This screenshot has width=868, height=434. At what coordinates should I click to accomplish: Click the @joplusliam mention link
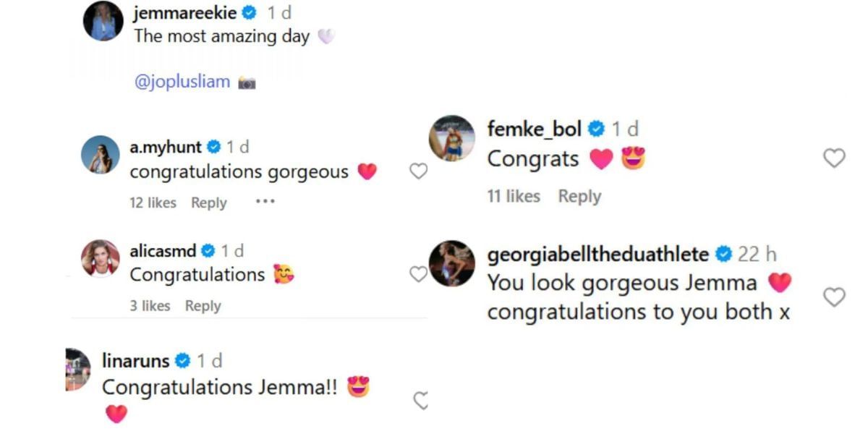point(182,82)
